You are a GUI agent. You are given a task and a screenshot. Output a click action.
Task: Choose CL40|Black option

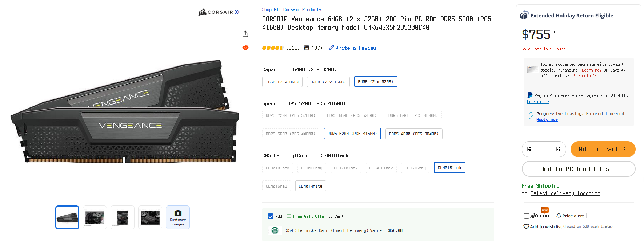tap(449, 168)
